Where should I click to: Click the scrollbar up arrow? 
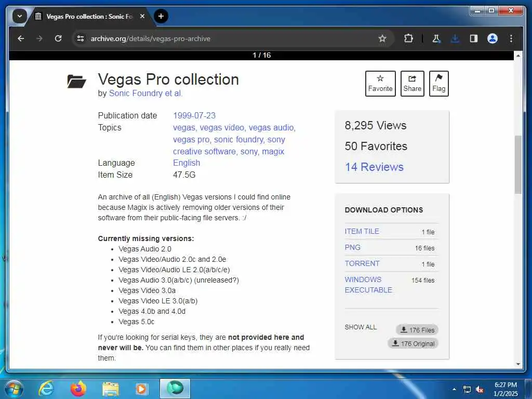[x=518, y=55]
